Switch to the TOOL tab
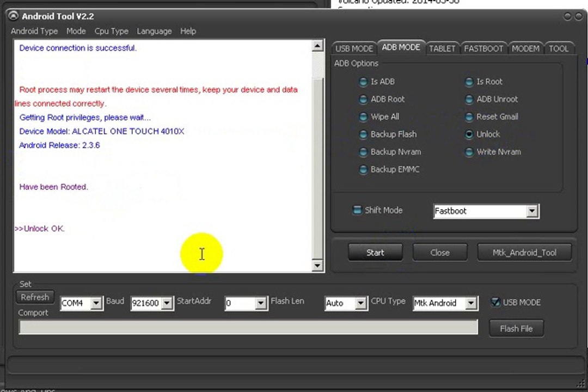Viewport: 588px width, 392px height. click(559, 49)
